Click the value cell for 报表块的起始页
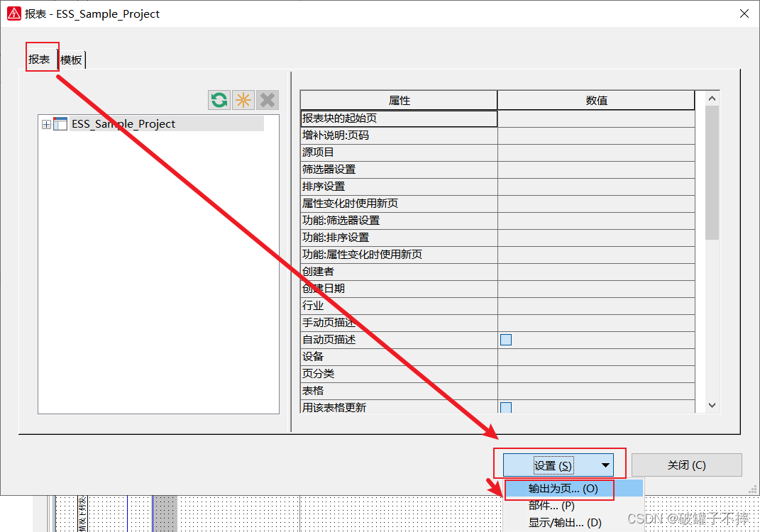Screen dimensions: 760x532 tap(596, 118)
